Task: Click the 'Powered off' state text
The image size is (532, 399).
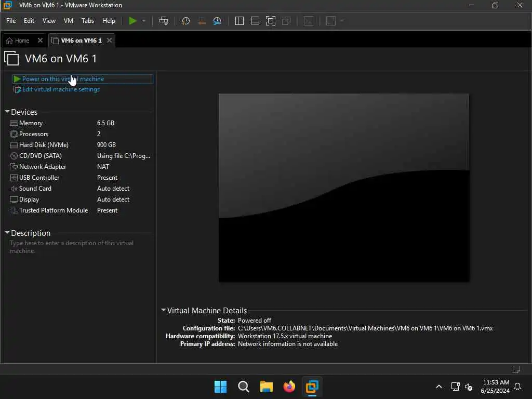Action: coord(255,320)
